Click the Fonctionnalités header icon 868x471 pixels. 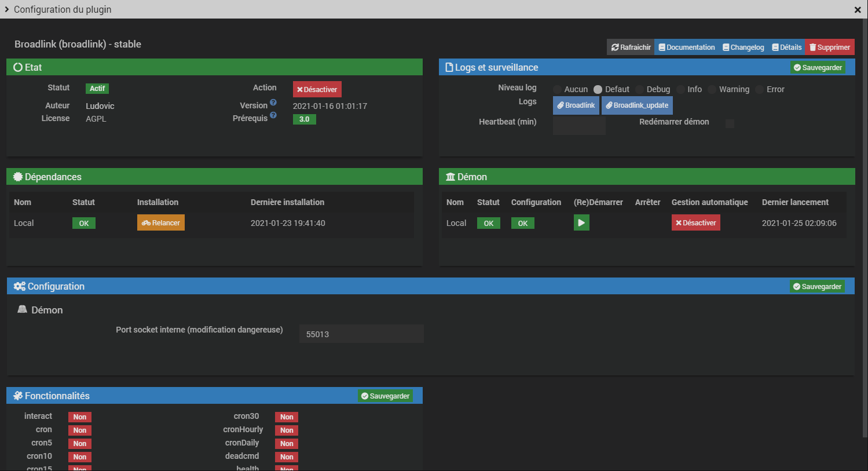click(x=18, y=396)
